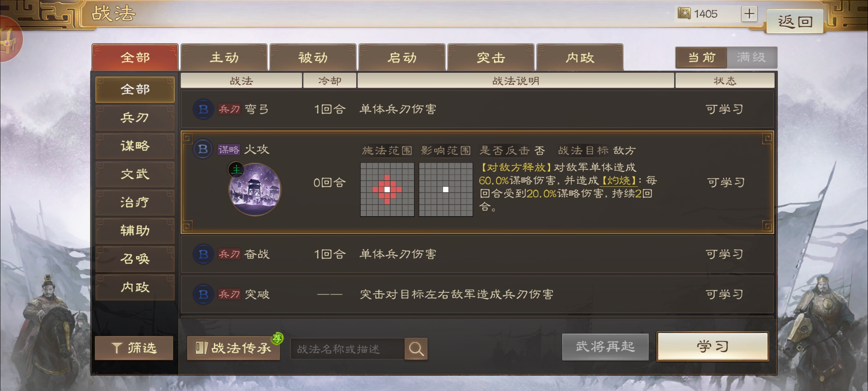Click the B grade badge of 弯弓
Image resolution: width=868 pixels, height=391 pixels.
[x=203, y=109]
